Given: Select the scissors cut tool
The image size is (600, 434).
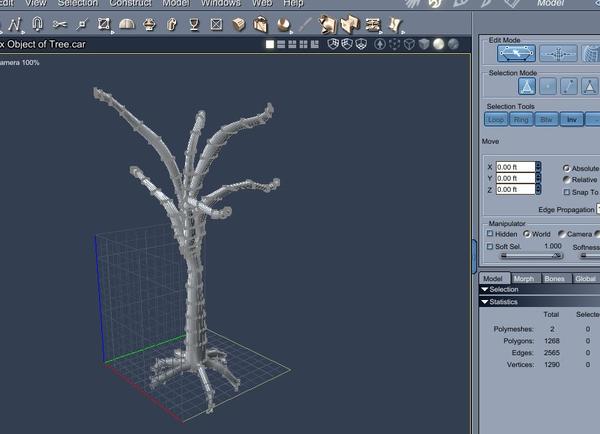Looking at the screenshot, I should pyautogui.click(x=60, y=24).
